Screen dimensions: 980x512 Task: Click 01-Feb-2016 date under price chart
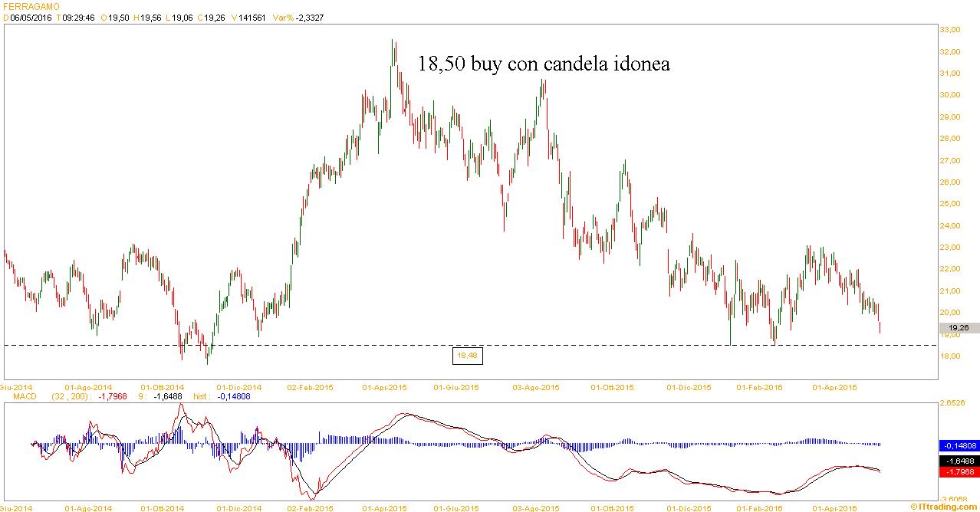759,388
